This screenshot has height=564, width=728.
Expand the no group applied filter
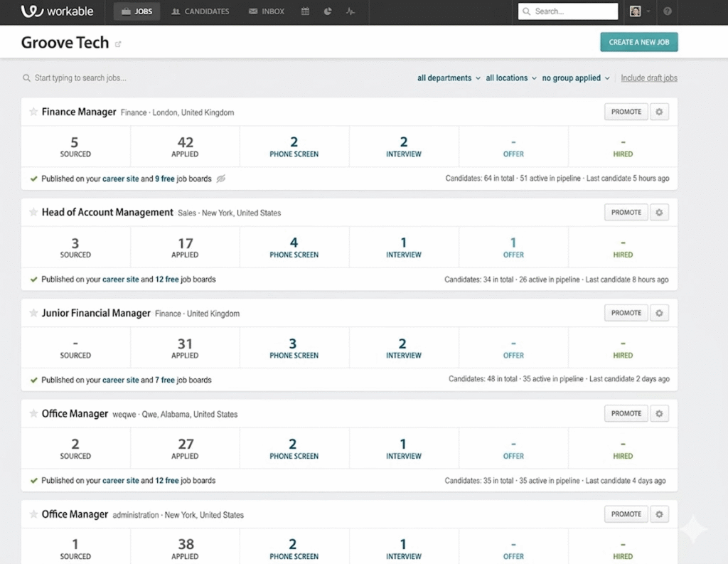[x=576, y=78]
